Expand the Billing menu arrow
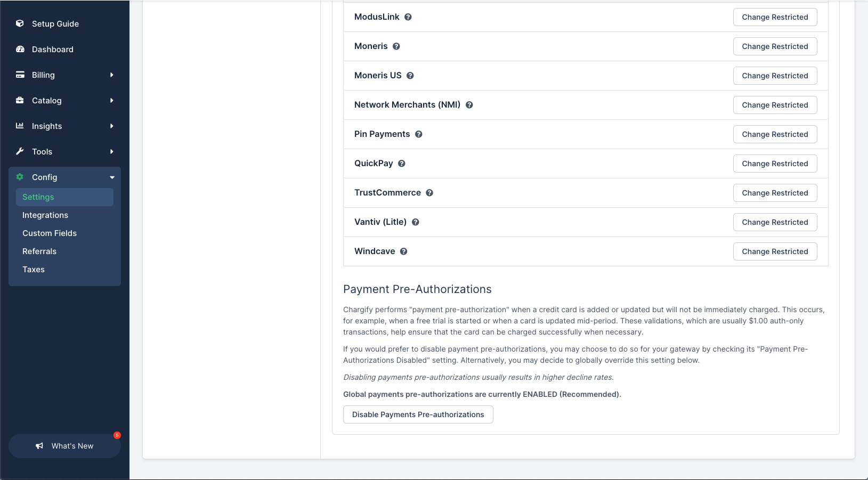Screen dimensions: 868x480 pos(112,75)
